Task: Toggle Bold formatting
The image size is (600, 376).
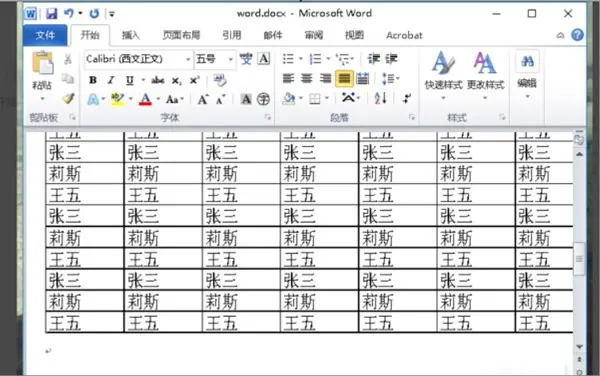Action: point(93,80)
